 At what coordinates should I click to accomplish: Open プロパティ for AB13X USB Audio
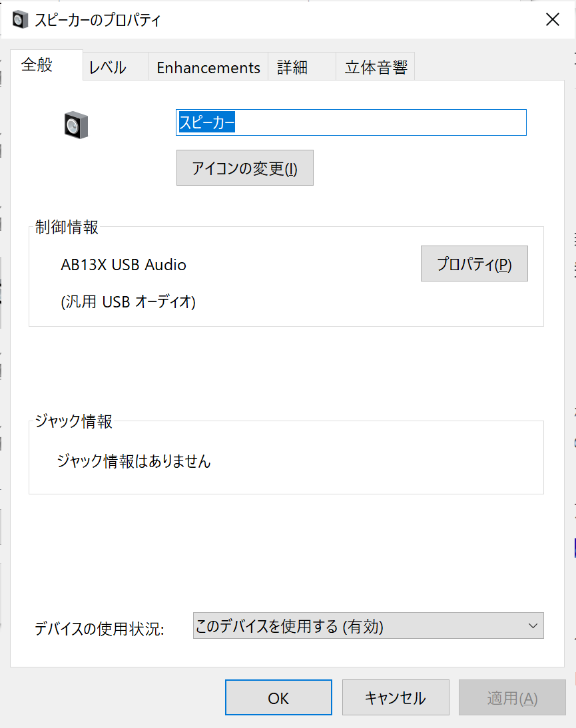tap(473, 264)
